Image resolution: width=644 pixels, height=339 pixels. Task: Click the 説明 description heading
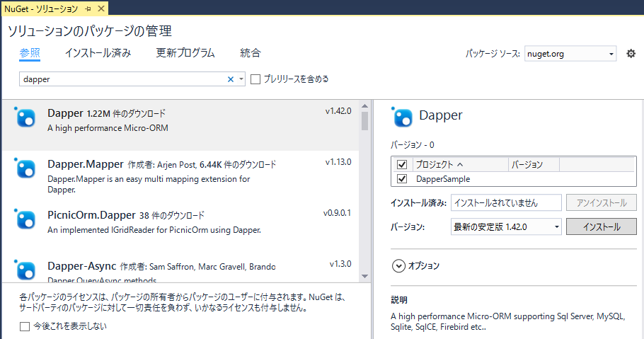[399, 300]
